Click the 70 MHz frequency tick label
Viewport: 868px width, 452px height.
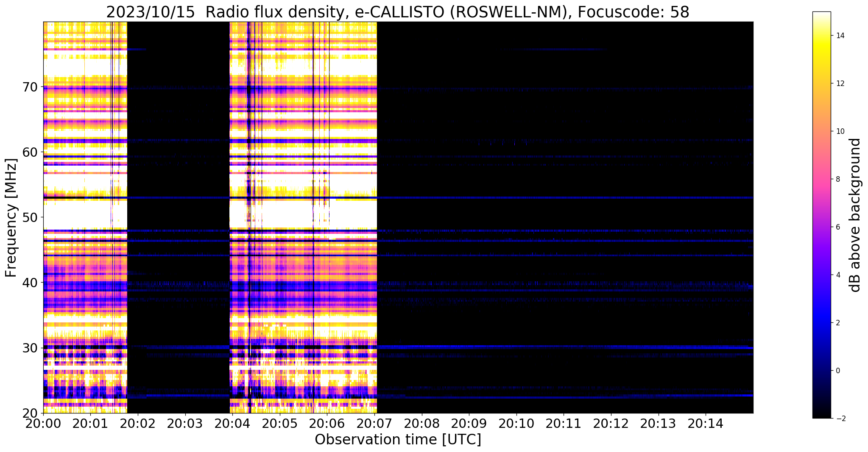coord(31,87)
